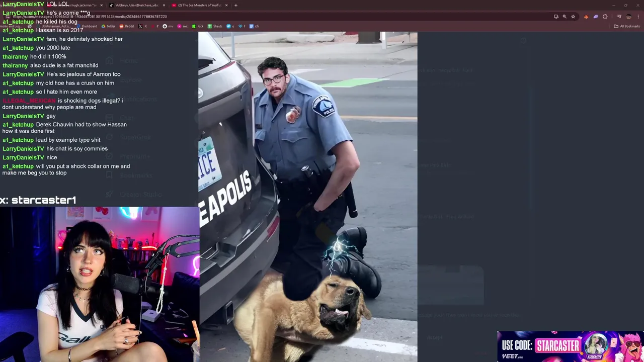Click chat message 'lead by example type shit'
Image resolution: width=644 pixels, height=362 pixels.
[x=68, y=140]
